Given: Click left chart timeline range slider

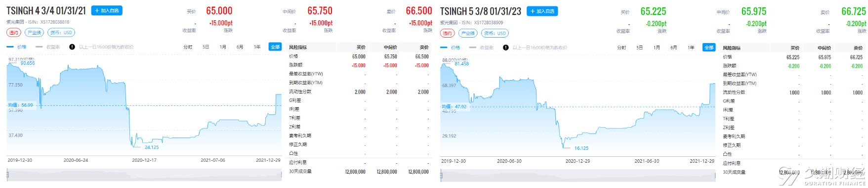Looking at the screenshot, I should point(144,175).
